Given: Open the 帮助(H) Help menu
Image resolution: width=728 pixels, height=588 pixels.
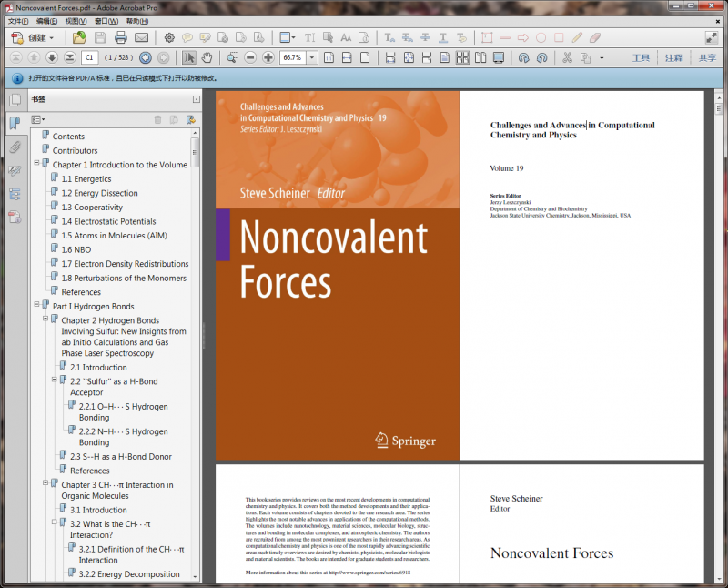Looking at the screenshot, I should (x=137, y=21).
